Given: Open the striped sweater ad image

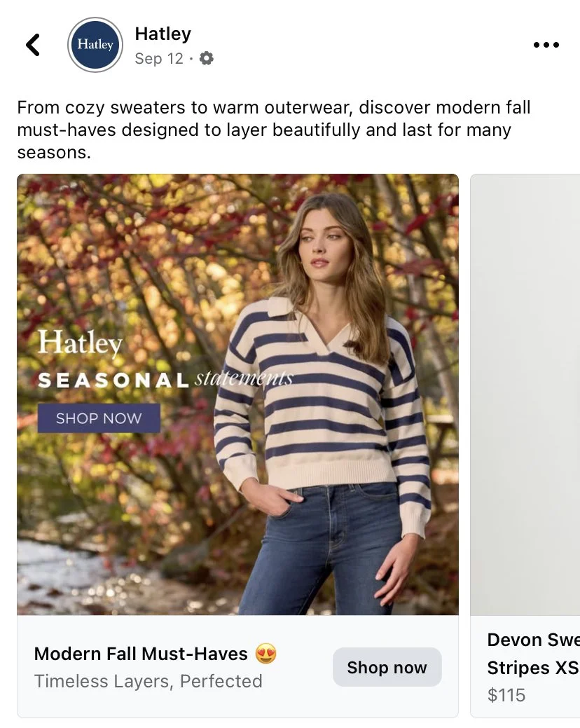Looking at the screenshot, I should point(237,394).
